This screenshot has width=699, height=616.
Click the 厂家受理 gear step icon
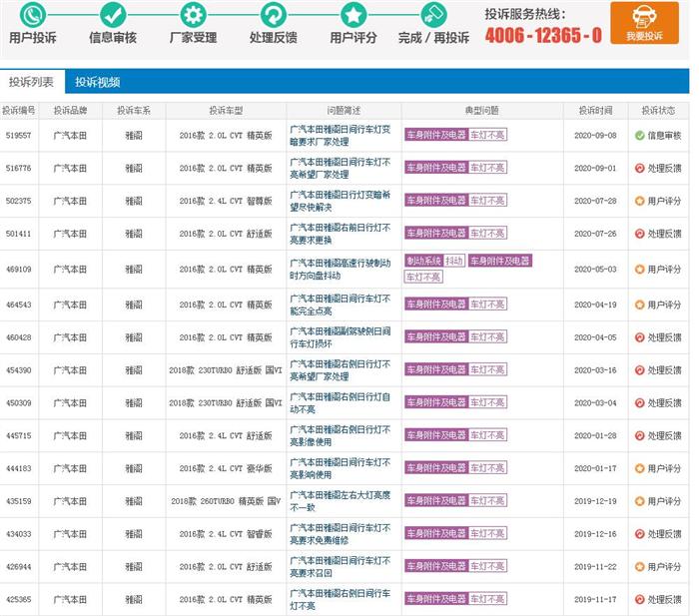tap(193, 15)
